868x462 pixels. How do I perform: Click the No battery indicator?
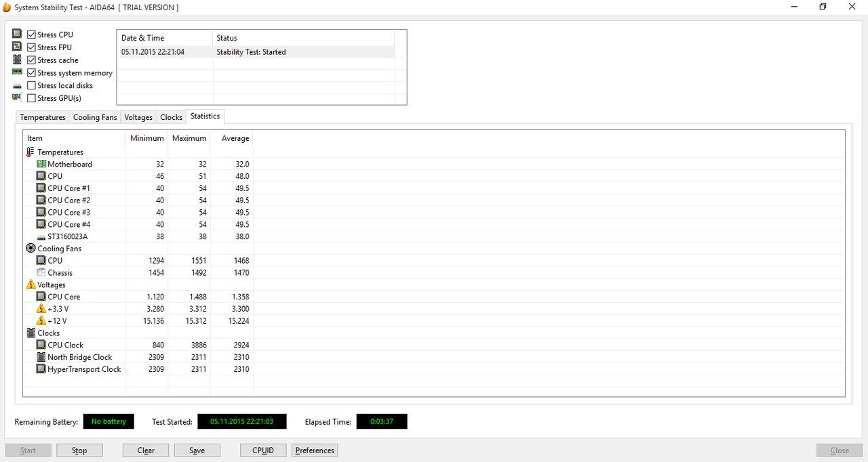coord(108,421)
